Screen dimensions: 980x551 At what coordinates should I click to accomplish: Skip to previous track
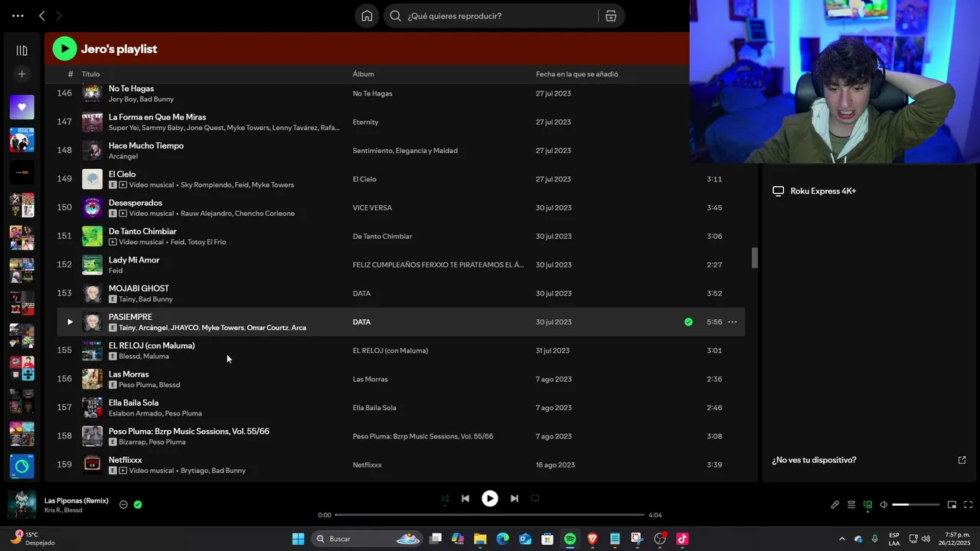465,498
